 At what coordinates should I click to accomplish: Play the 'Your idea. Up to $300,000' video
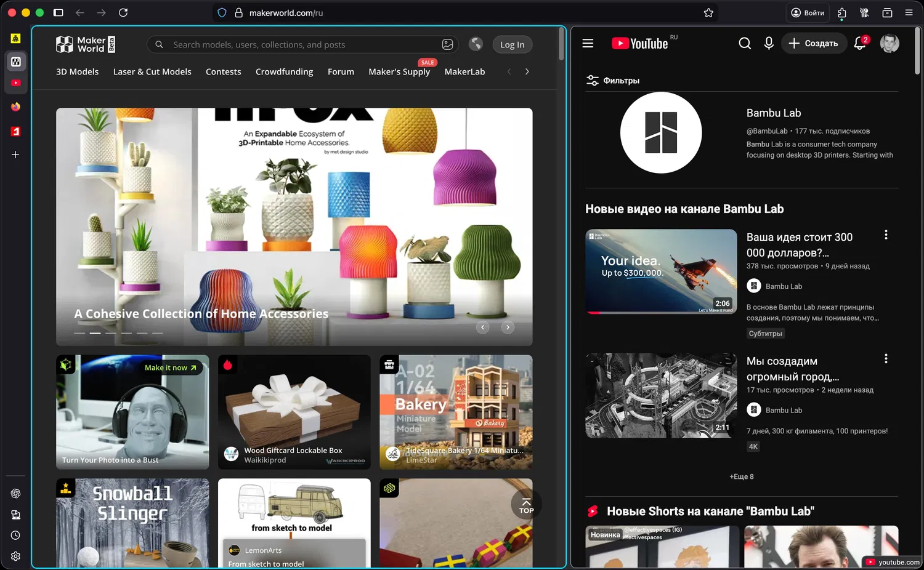coord(661,271)
